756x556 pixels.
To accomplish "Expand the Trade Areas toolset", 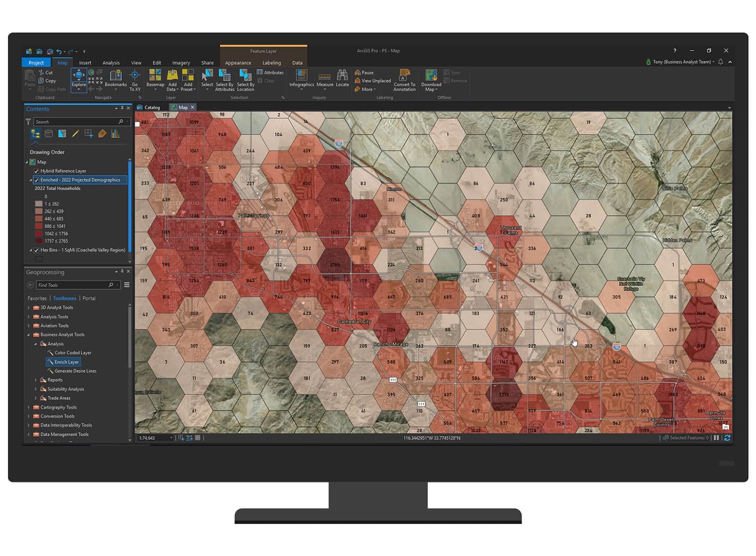I will coord(35,398).
